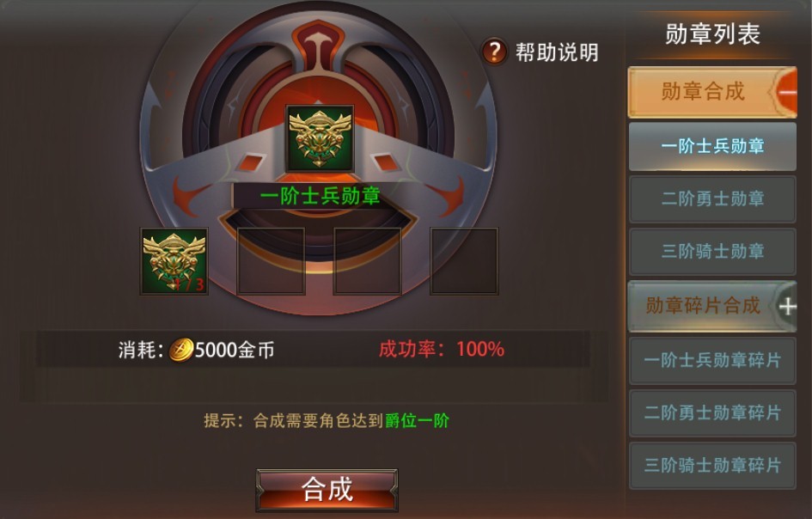Viewport: 812px width, 519px height.
Task: Select the fourth empty material slot
Action: tap(464, 261)
